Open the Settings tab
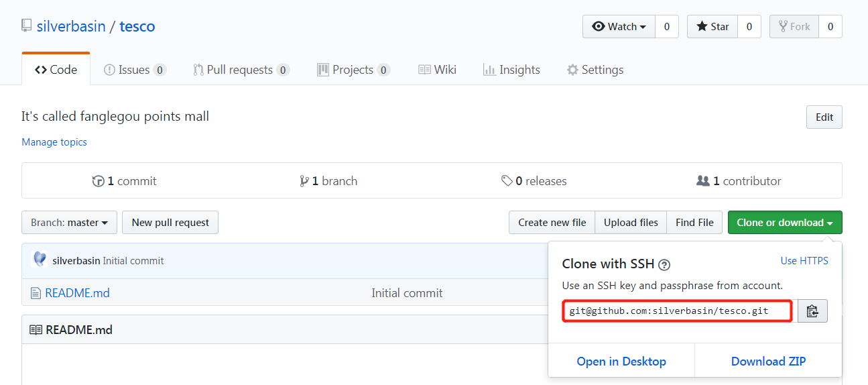Screen dimensions: 868x385 click(595, 70)
